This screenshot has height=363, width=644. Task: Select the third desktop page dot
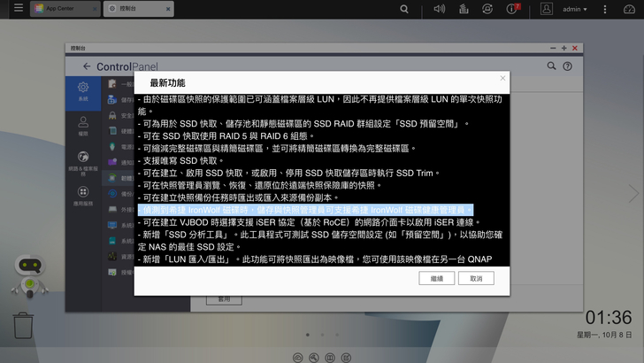[337, 335]
